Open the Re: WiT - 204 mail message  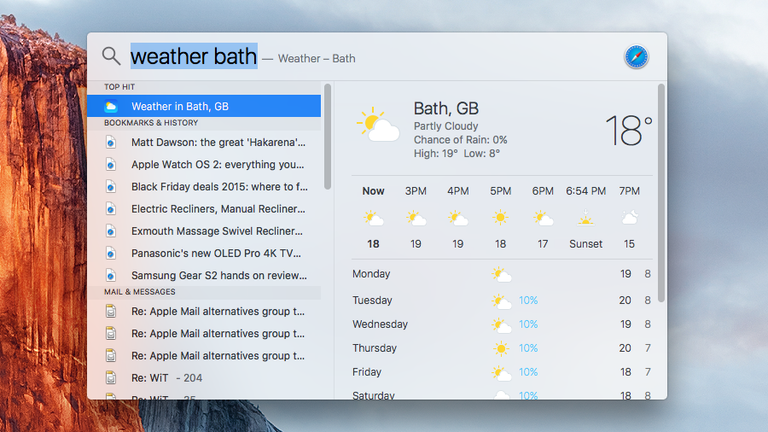coord(204,378)
